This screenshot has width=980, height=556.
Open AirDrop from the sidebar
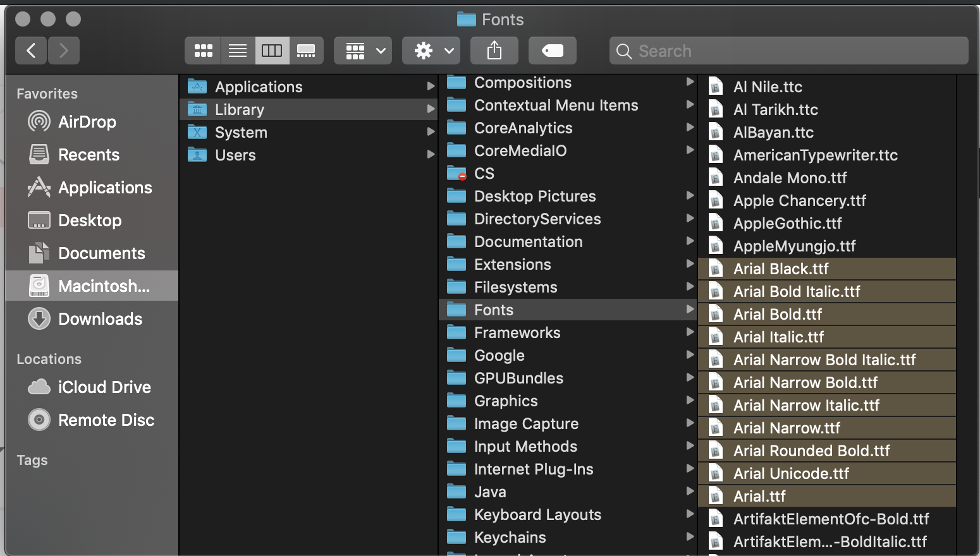[x=92, y=122]
